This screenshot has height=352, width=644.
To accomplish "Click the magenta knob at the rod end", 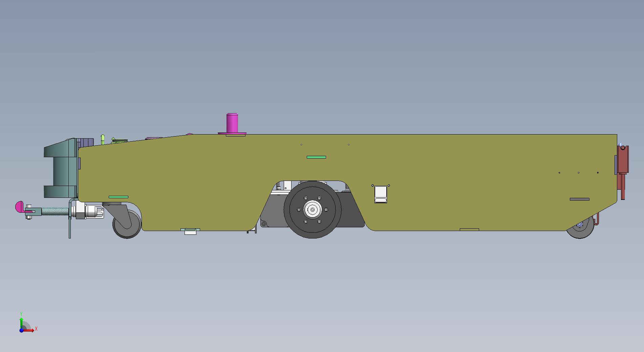I will point(19,207).
